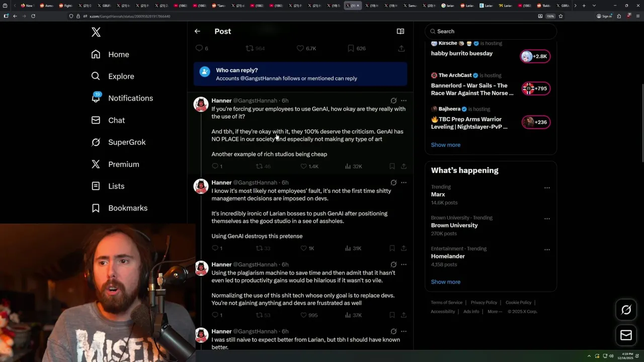Open trending topic Brown University
Image resolution: width=644 pixels, height=362 pixels.
[454, 225]
